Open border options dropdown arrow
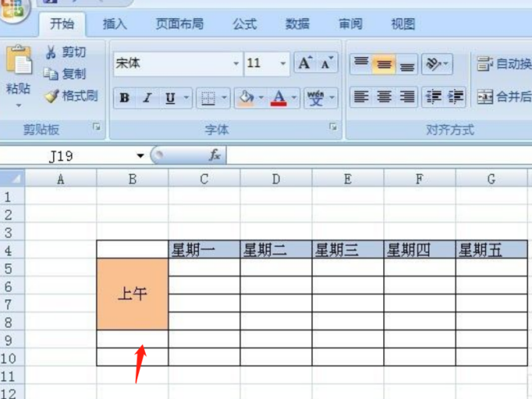The height and width of the screenshot is (399, 532). pyautogui.click(x=224, y=98)
